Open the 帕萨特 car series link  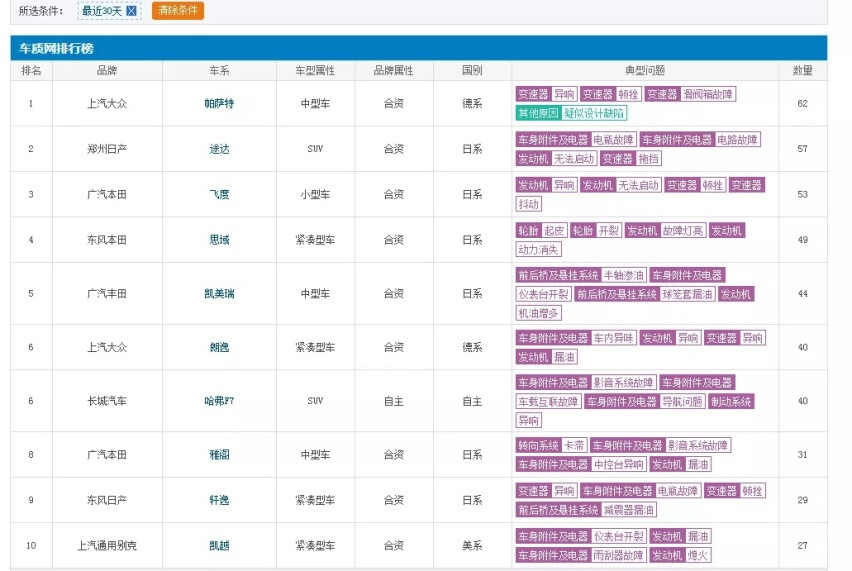coord(219,103)
